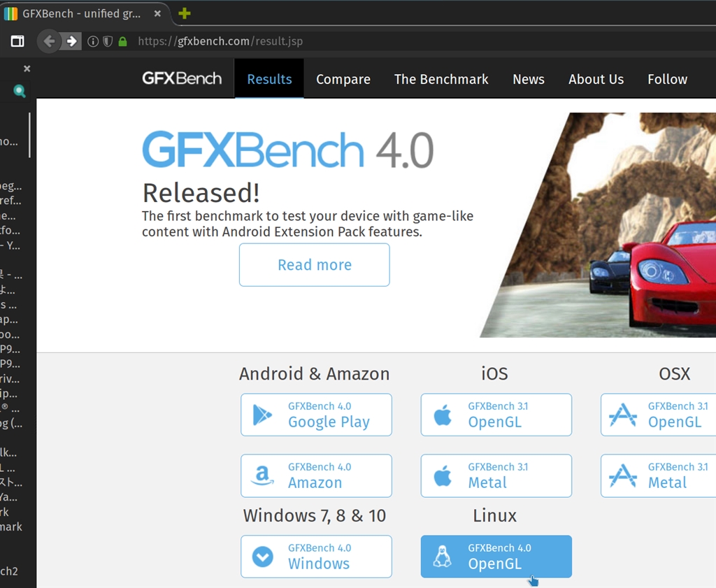This screenshot has width=716, height=588.
Task: Click the Apple icon beside iOS Metal
Action: pyautogui.click(x=443, y=475)
